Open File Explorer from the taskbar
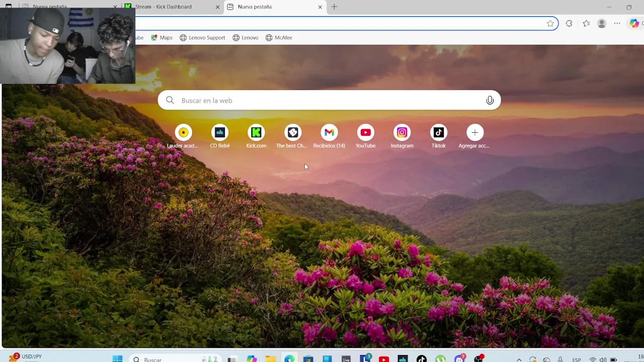644x362 pixels. [x=271, y=359]
